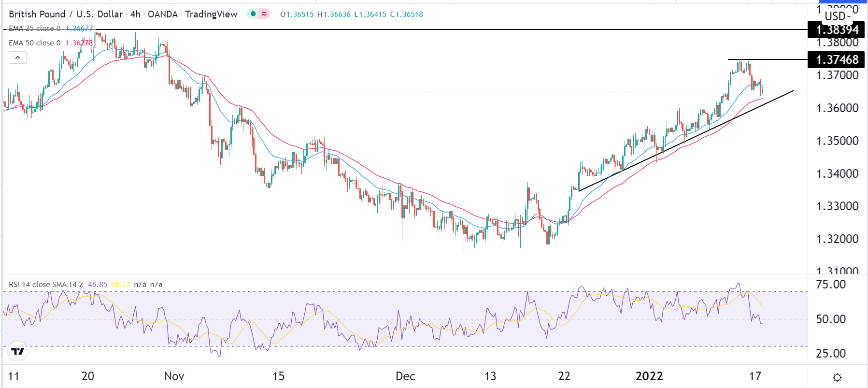Image resolution: width=868 pixels, height=388 pixels.
Task: Click the 1.35000 price axis label
Action: click(837, 141)
